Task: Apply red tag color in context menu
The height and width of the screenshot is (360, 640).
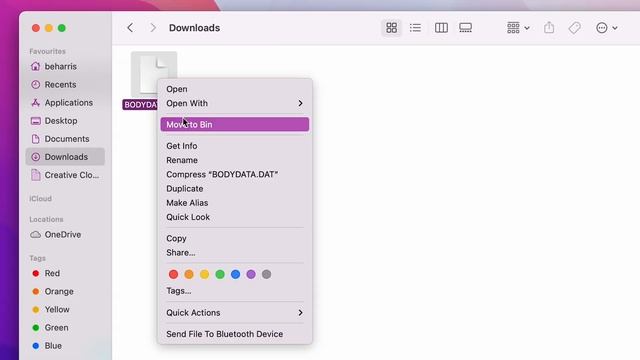Action: [173, 274]
